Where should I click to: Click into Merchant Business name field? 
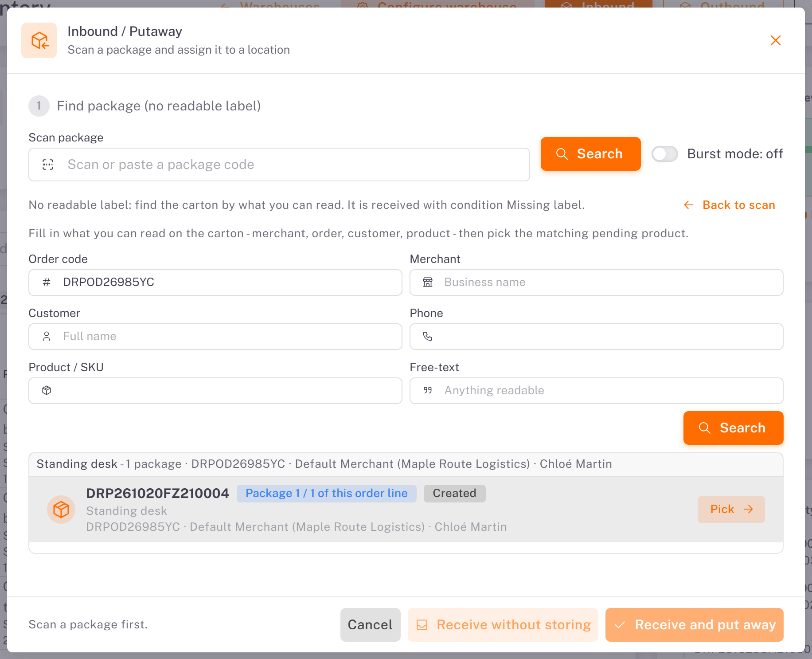tap(597, 282)
